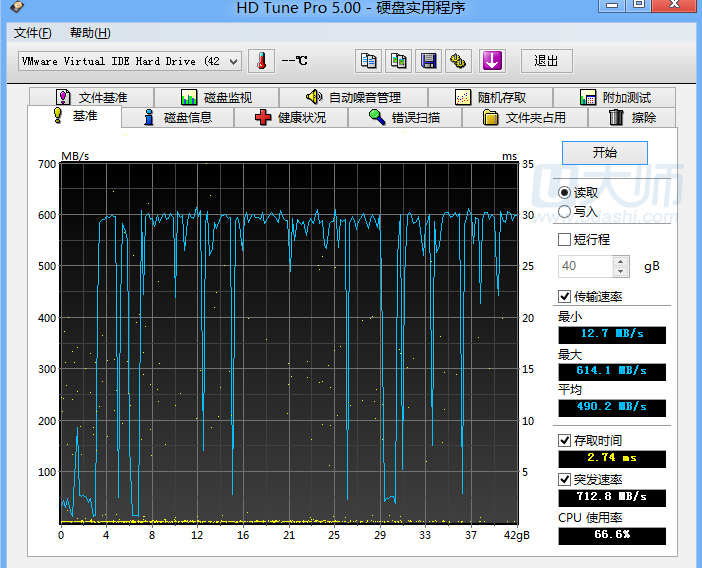
Task: Click the temperature thermometer icon
Action: pyautogui.click(x=261, y=61)
